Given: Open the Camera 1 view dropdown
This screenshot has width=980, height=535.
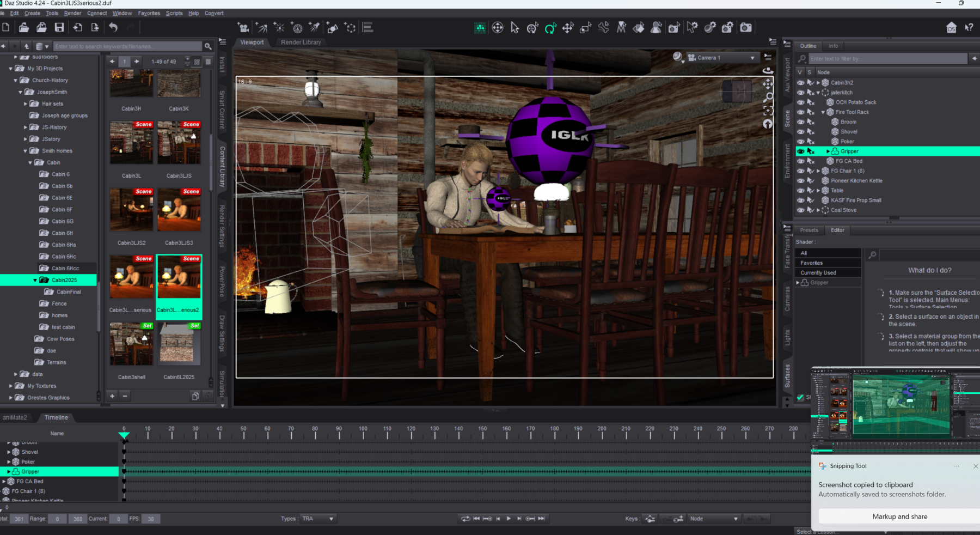Looking at the screenshot, I should click(x=722, y=58).
